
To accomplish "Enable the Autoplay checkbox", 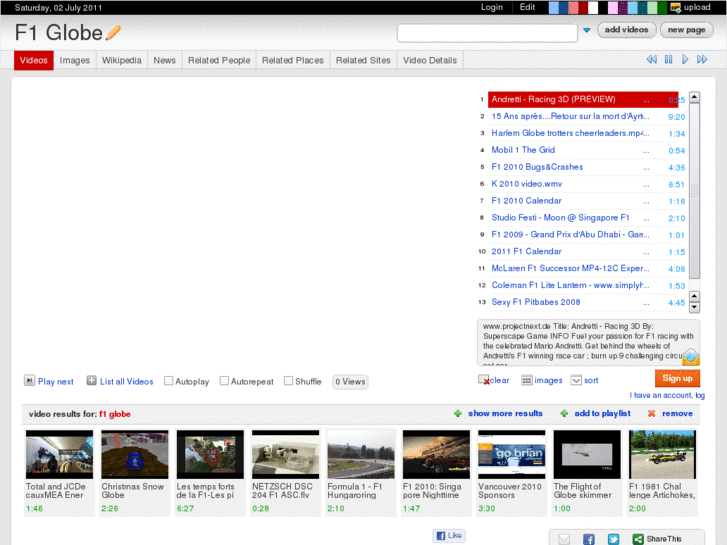I will 169,380.
